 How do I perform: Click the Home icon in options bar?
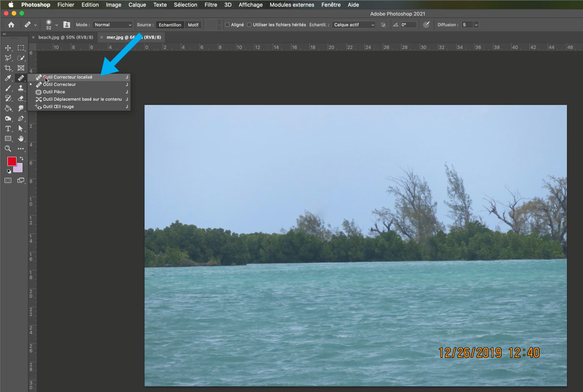[x=11, y=25]
